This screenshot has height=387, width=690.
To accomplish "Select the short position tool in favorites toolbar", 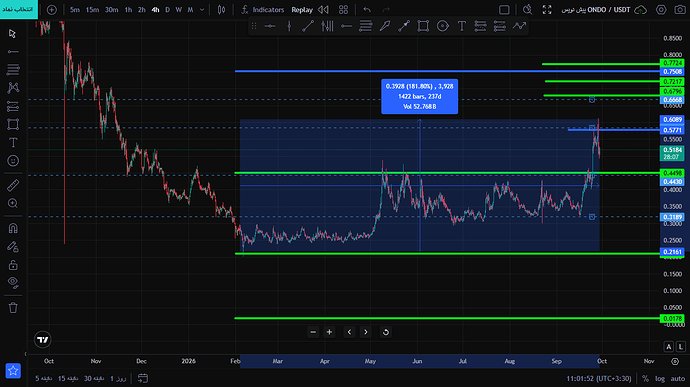I will (x=499, y=26).
